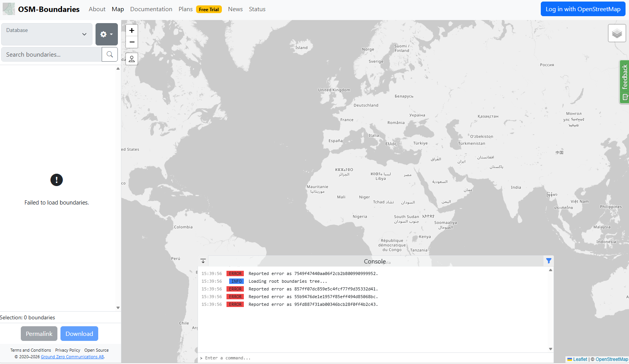This screenshot has width=629, height=364.
Task: Click the boundaries list scroll up arrow
Action: click(x=118, y=69)
